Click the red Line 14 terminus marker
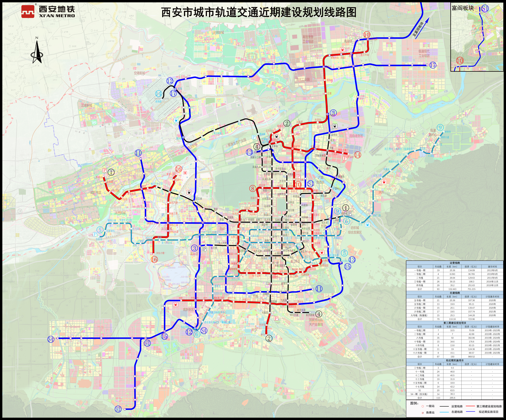 point(358,155)
